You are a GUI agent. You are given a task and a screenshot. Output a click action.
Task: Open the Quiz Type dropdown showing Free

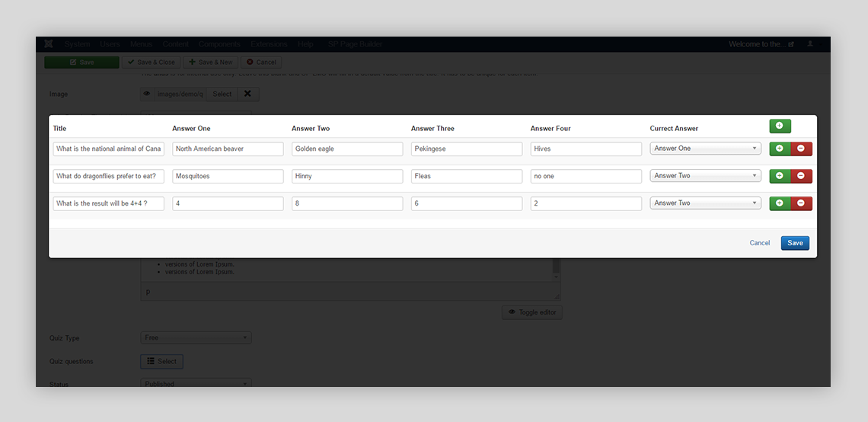point(196,337)
